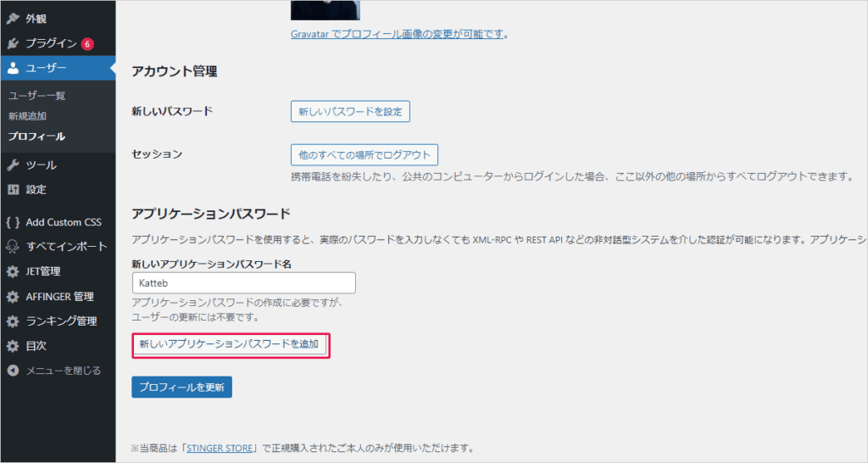Click 新しいアプリケーションパスワード名 label
The image size is (868, 463).
211,265
